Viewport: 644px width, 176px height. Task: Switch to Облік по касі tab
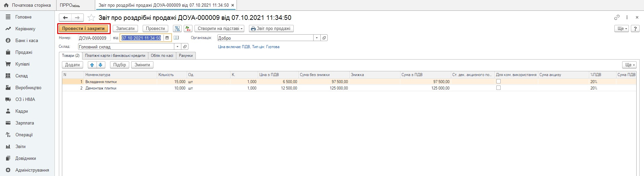[x=162, y=56]
